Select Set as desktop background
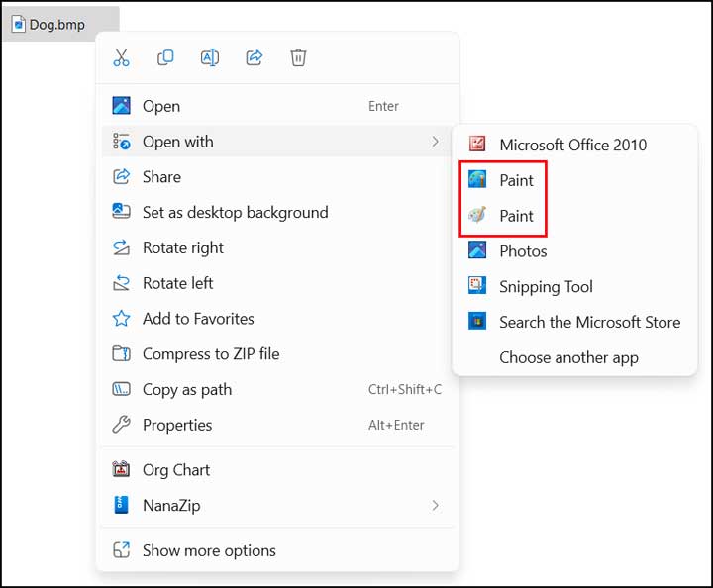The image size is (713, 588). click(277, 212)
